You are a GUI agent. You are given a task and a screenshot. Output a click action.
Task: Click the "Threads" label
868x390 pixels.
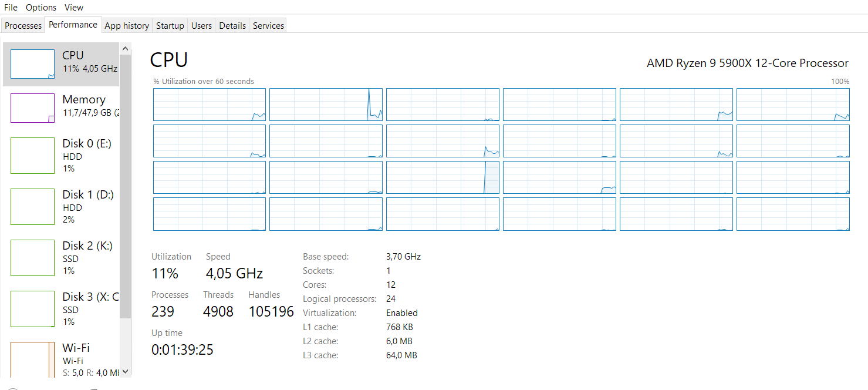click(218, 295)
